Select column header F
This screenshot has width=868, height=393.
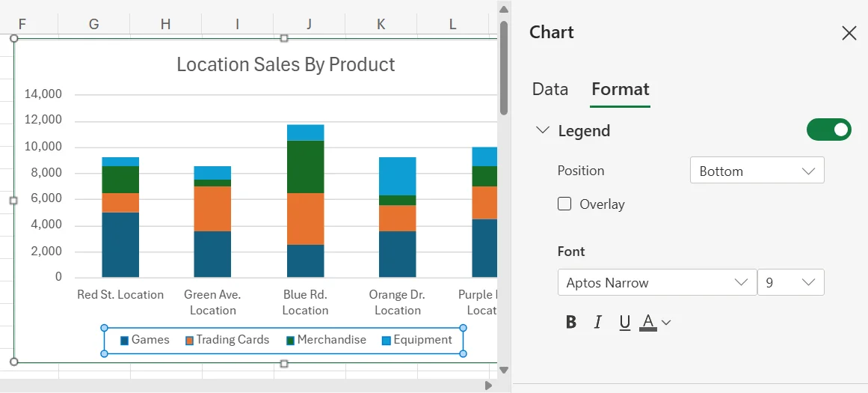click(x=22, y=23)
